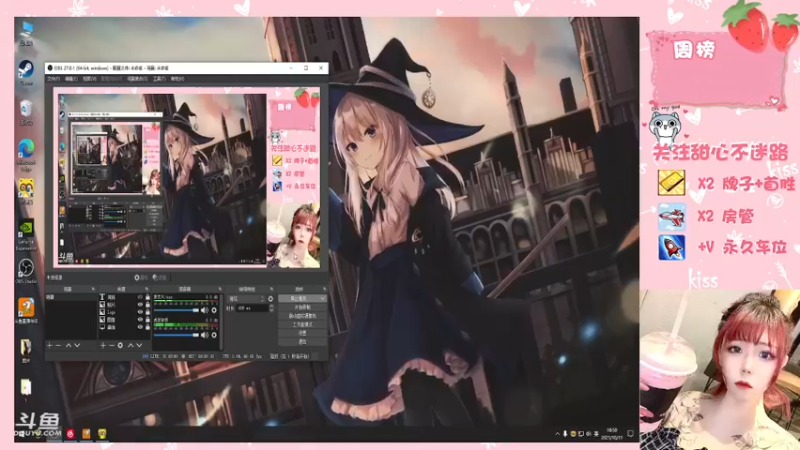Screen dimensions: 800x450
Task: Open the scene transition type dropdown
Action: click(x=246, y=299)
